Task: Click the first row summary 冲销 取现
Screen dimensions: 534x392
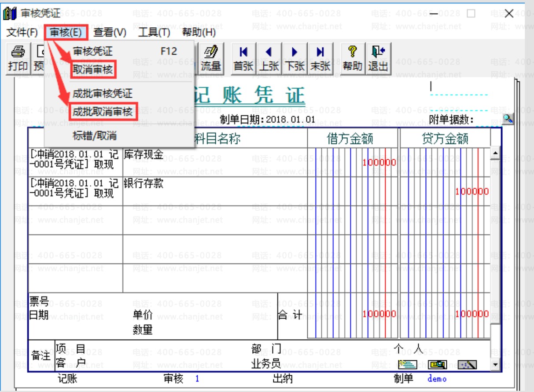Action: pyautogui.click(x=75, y=162)
